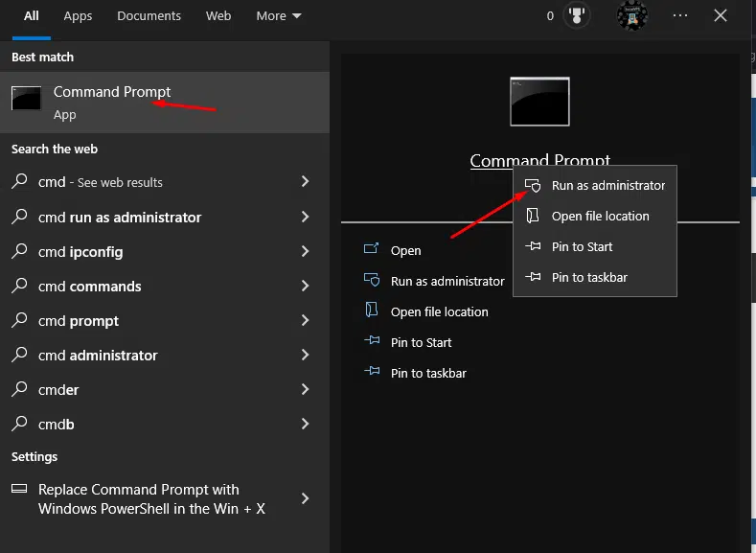This screenshot has width=756, height=553.
Task: Open the rewards trophy icon
Action: coord(576,16)
